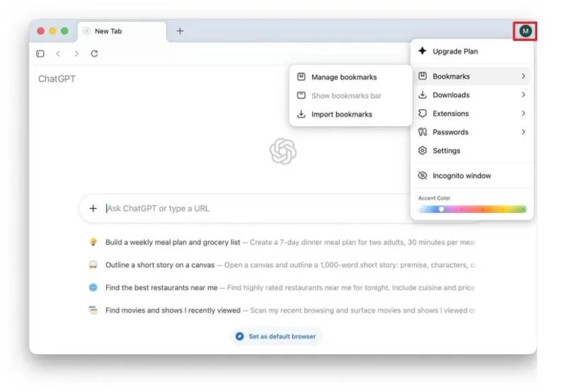Click the Extensions puzzle icon
The width and height of the screenshot is (566, 392).
coord(422,113)
